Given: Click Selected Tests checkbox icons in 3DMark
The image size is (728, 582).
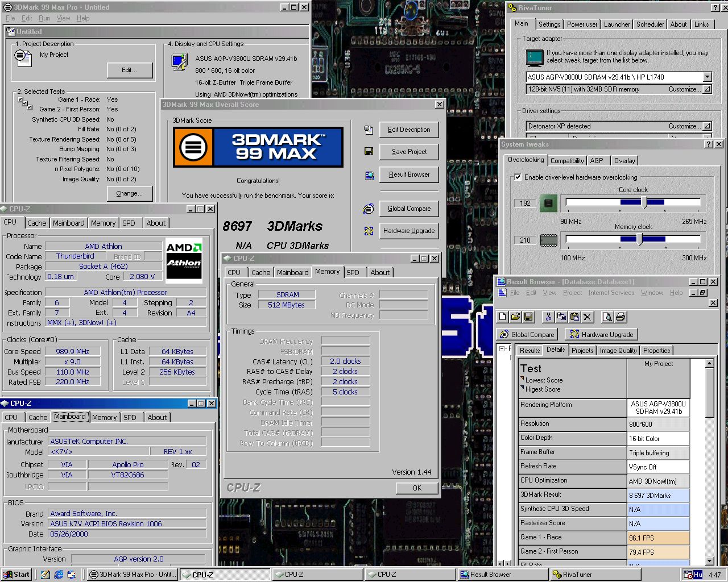Looking at the screenshot, I should click(24, 103).
